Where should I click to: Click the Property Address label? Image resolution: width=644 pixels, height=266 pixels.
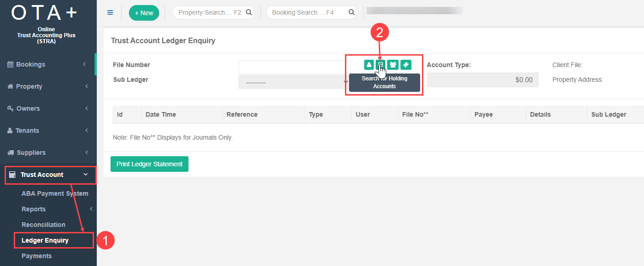pos(578,79)
